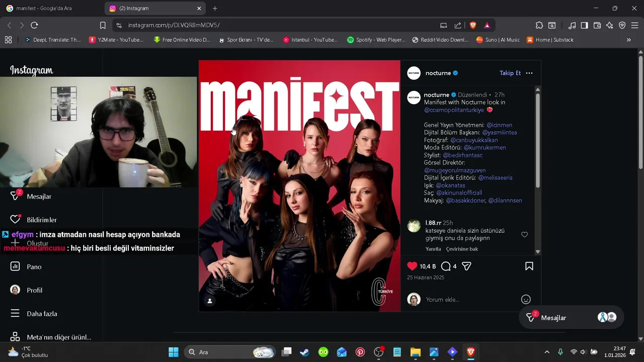Open the @canbuyukkalkan photographer mention

(474, 140)
